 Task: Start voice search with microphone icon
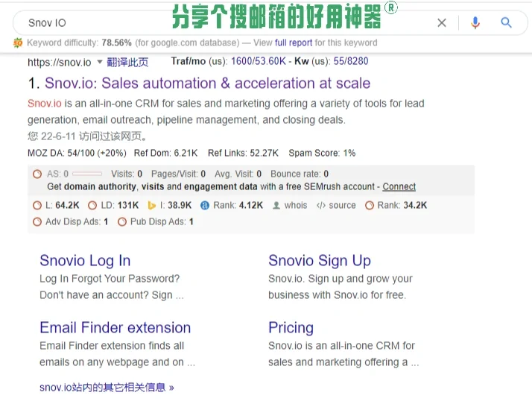[475, 23]
